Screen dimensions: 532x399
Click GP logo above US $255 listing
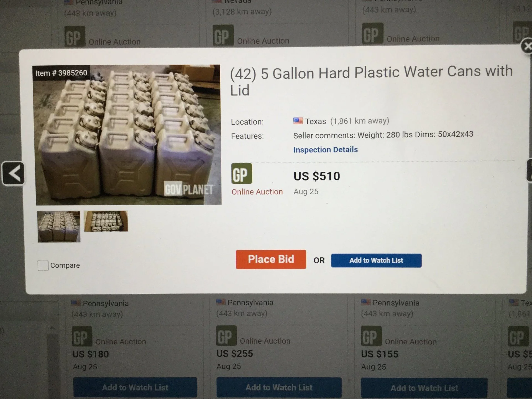pyautogui.click(x=226, y=336)
